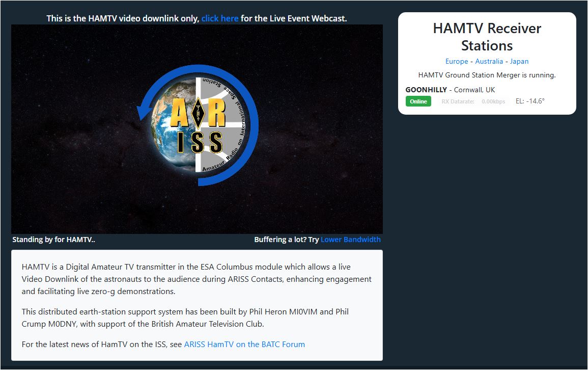The height and width of the screenshot is (370, 588).
Task: Click the ARISS globe logo in video
Action: (x=198, y=125)
